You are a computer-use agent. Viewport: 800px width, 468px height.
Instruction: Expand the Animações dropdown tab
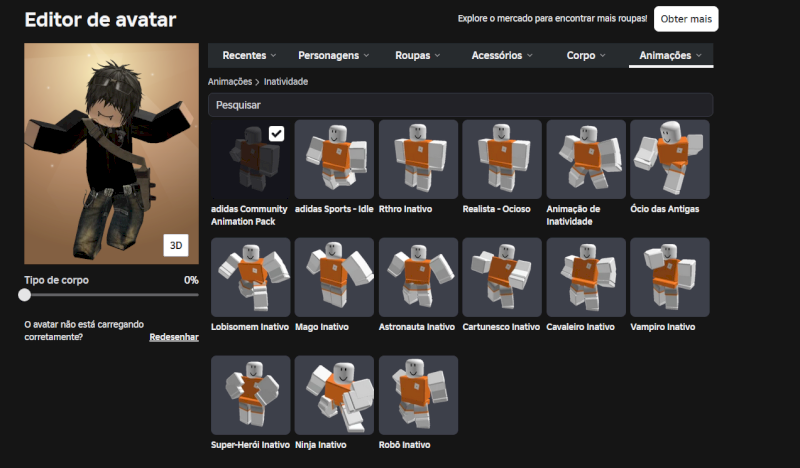coord(670,55)
